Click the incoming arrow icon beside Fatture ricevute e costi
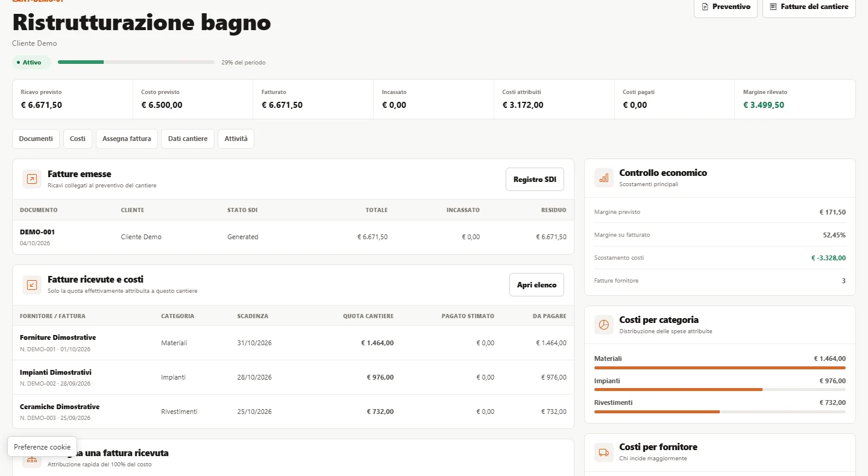868x476 pixels. 32,284
